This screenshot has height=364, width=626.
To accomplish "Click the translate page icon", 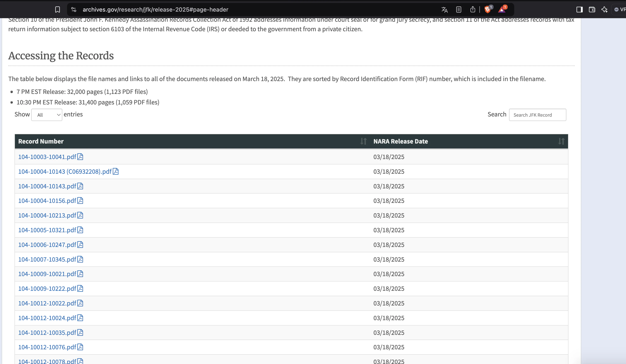I will click(x=444, y=10).
